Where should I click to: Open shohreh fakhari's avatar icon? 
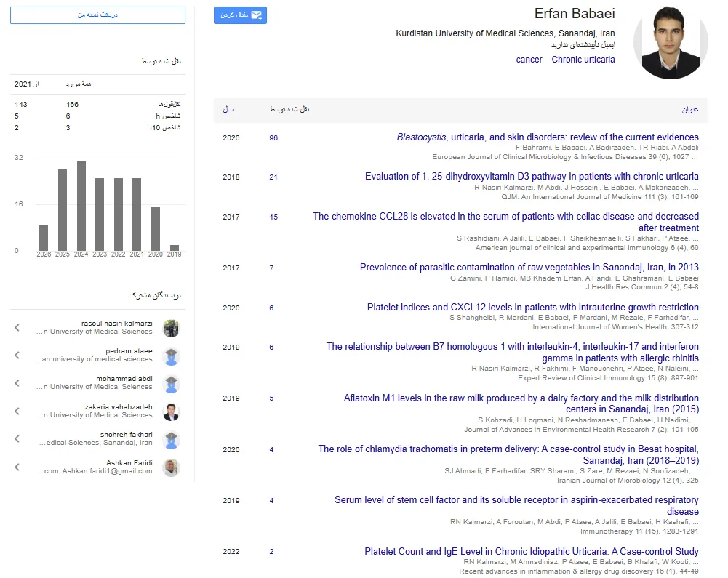click(x=172, y=440)
